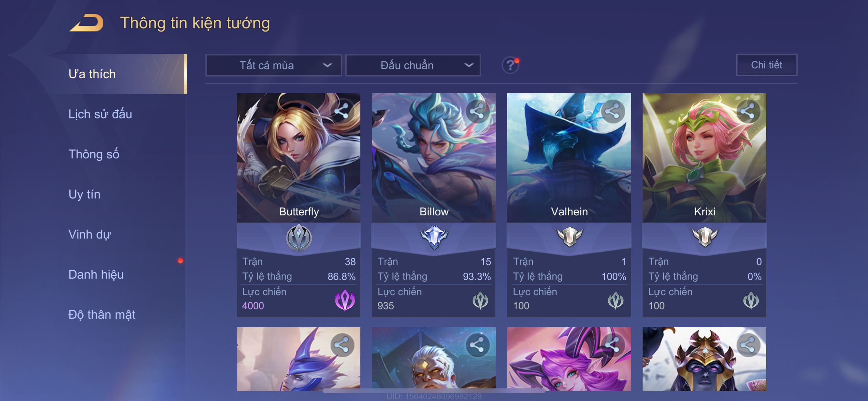This screenshot has height=401, width=868.
Task: Click Butterfly's mastery rank badge
Action: (299, 238)
